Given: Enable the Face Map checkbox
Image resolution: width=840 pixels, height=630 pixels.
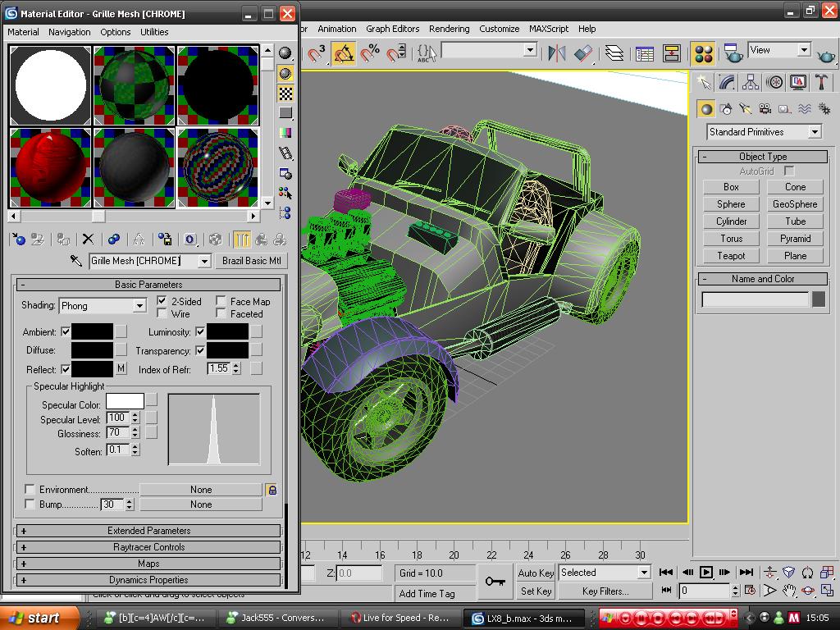Looking at the screenshot, I should coord(221,301).
